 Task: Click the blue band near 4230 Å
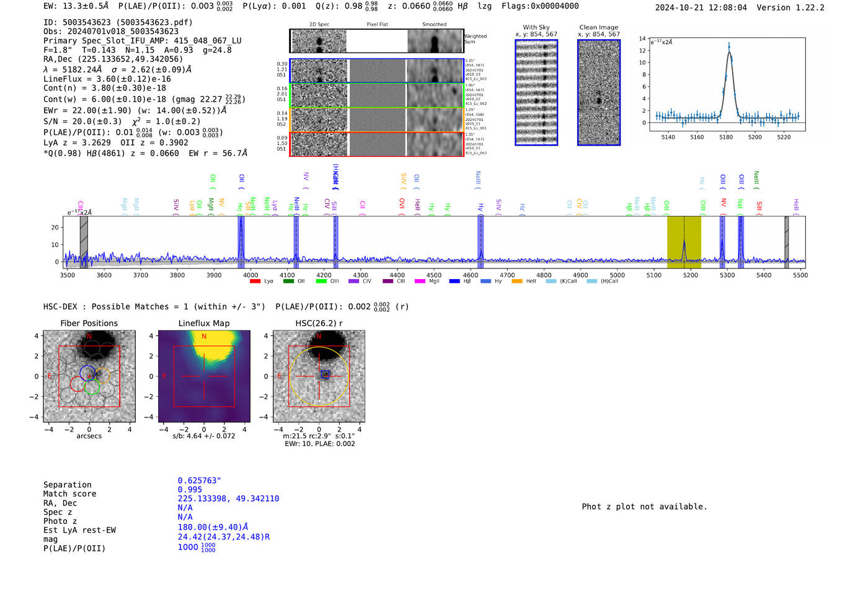(335, 242)
